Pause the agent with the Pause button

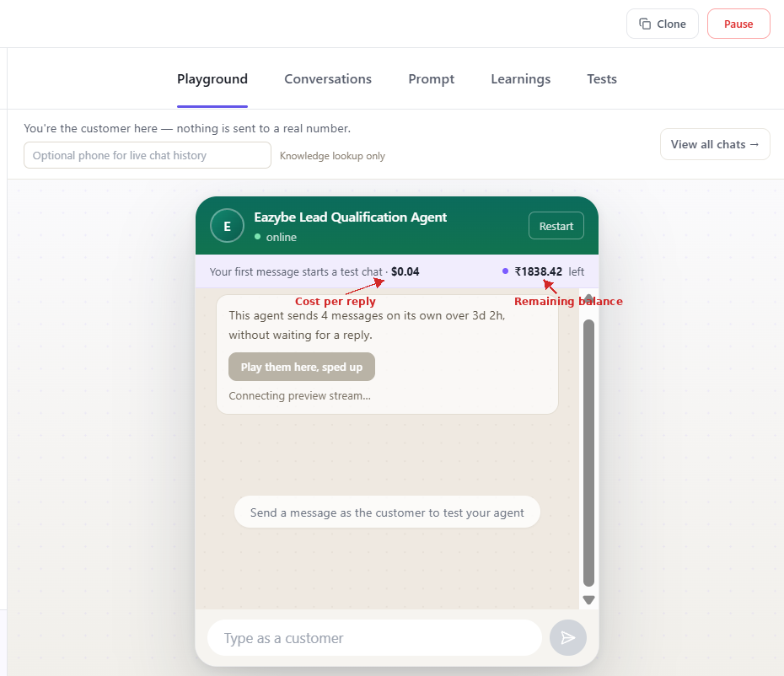738,24
